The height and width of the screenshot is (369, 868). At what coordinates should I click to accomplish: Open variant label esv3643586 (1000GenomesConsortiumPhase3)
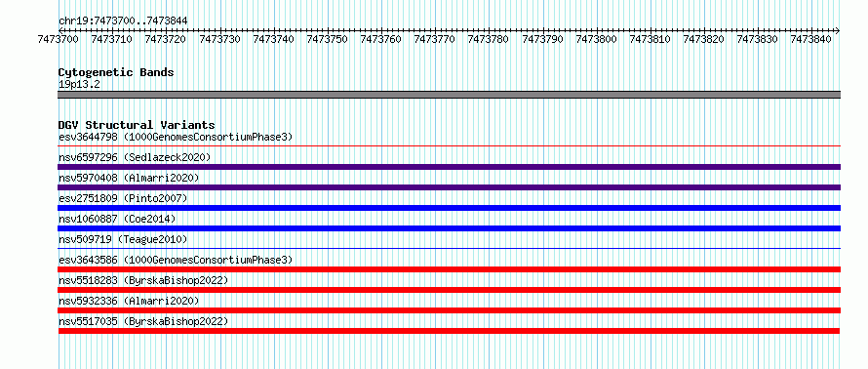176,260
